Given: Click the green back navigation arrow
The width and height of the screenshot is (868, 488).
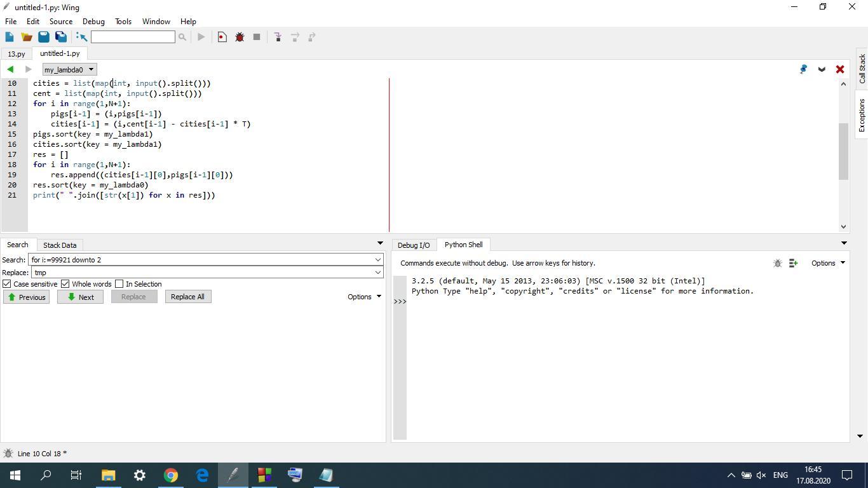Looking at the screenshot, I should pyautogui.click(x=10, y=69).
